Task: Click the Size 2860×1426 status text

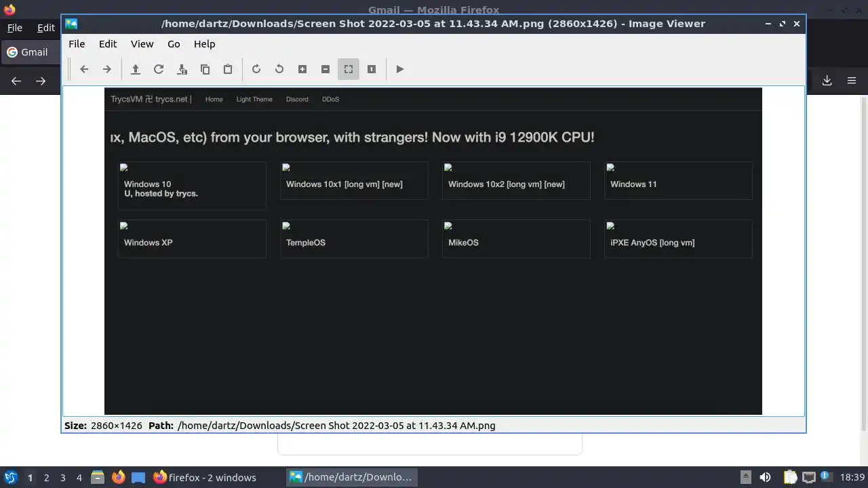Action: click(x=103, y=426)
